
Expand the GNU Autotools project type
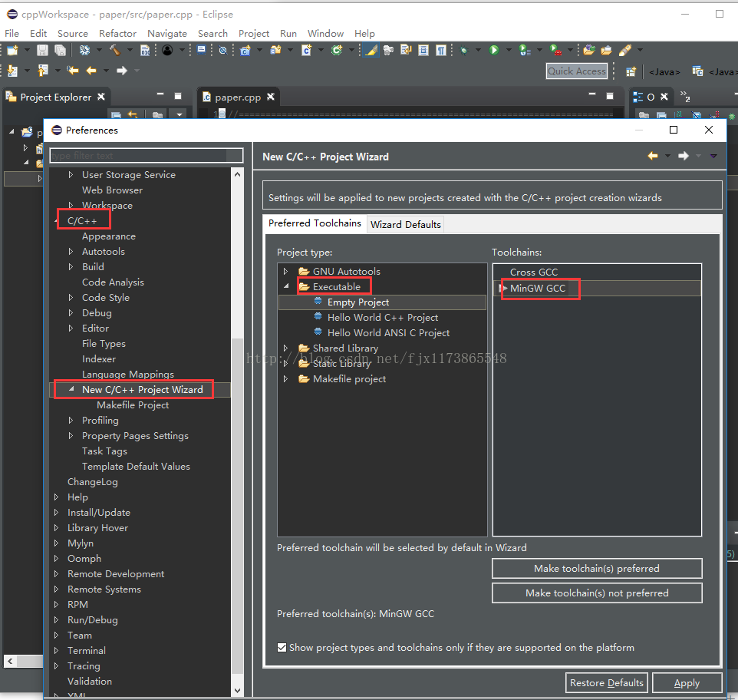tap(286, 272)
